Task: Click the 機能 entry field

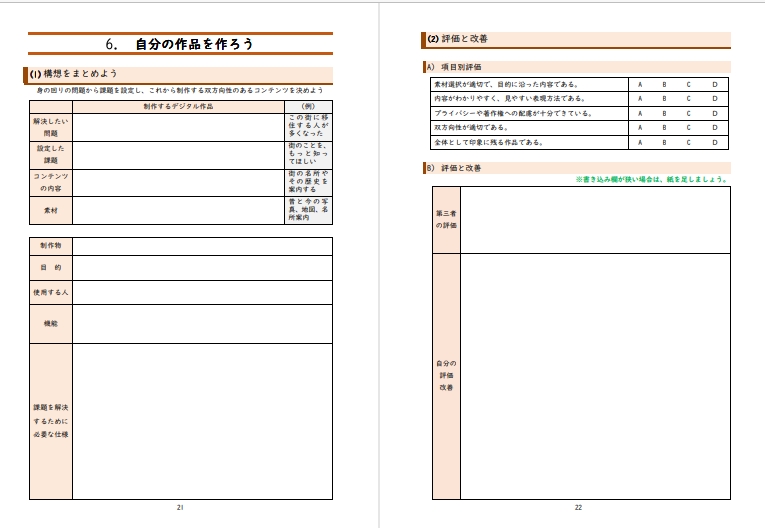Action: coord(202,324)
